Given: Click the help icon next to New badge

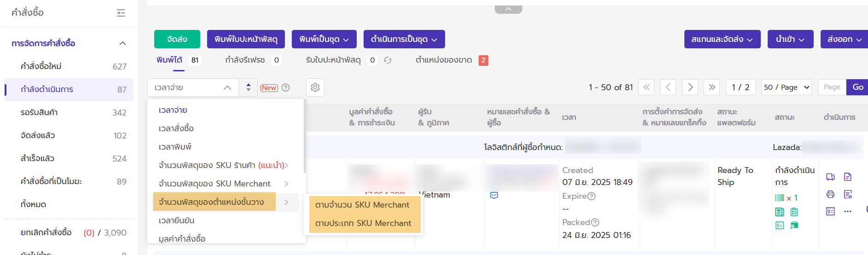Looking at the screenshot, I should click(x=285, y=87).
